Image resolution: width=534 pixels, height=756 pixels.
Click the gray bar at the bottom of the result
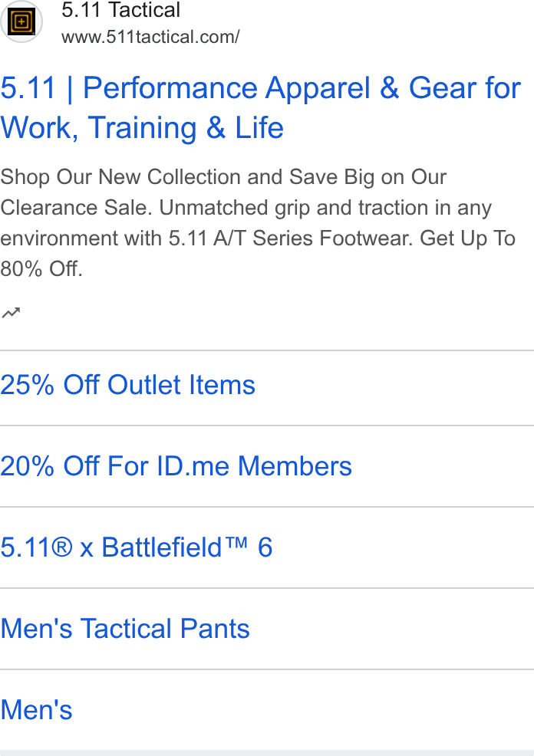coord(267,753)
